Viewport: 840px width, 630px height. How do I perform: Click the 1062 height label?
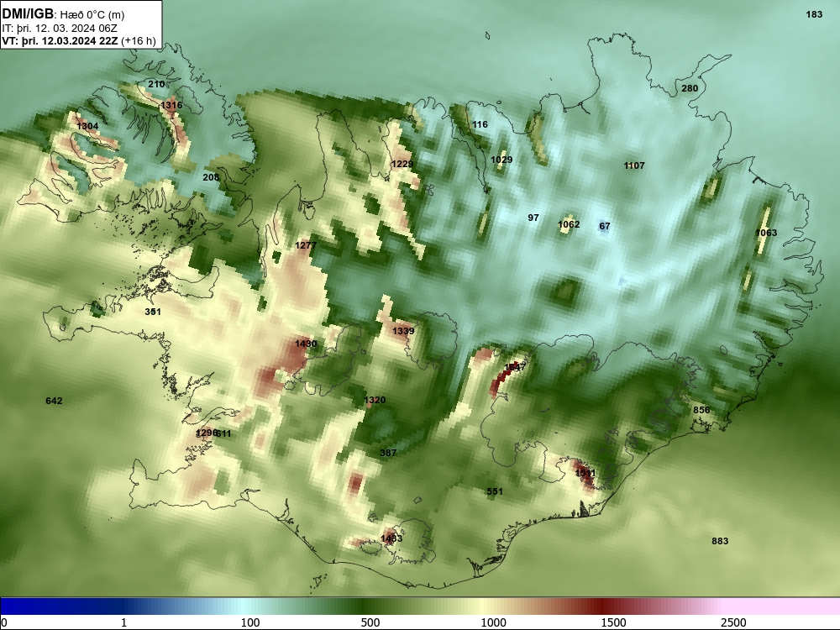[569, 224]
